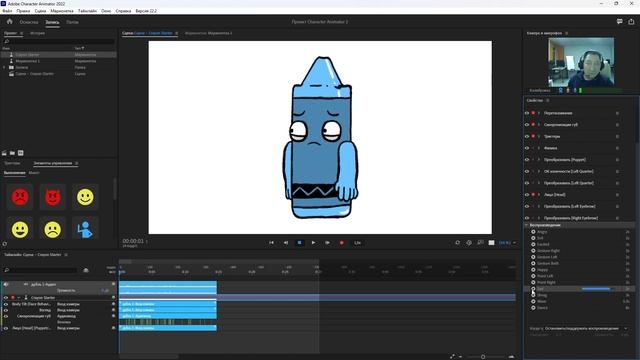This screenshot has width=640, height=360.
Task: Trigger the Dance replay
Action: point(533,308)
